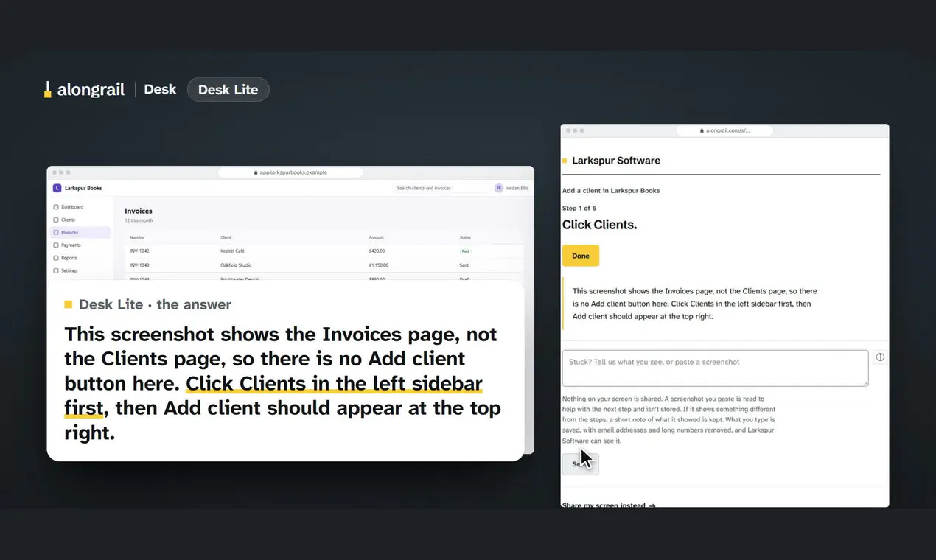Click the Oakfield Studio client cell
The width and height of the screenshot is (936, 560).
(236, 265)
